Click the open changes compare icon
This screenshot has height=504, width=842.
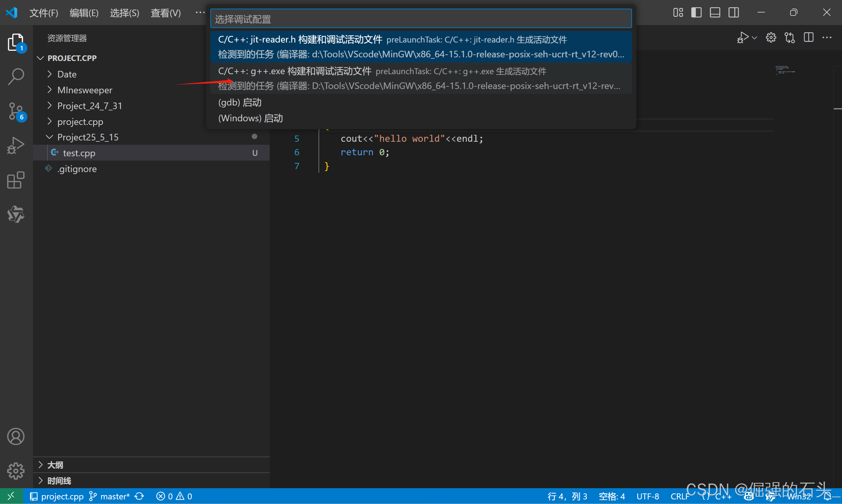click(790, 37)
